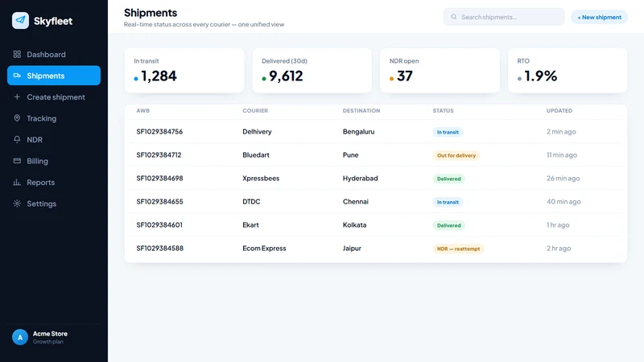The image size is (644, 362).
Task: Click Delivered badge in Ekart row
Action: click(449, 225)
